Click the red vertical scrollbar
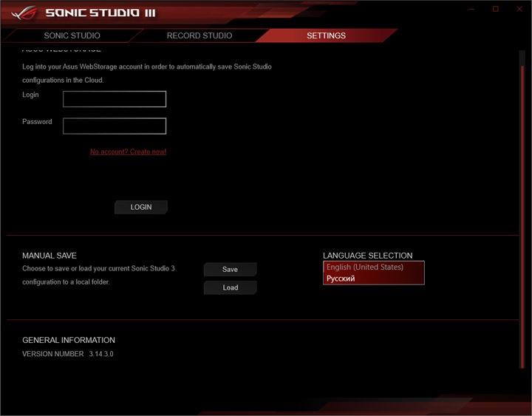Screen dimensions: 532x416 (x=522, y=217)
